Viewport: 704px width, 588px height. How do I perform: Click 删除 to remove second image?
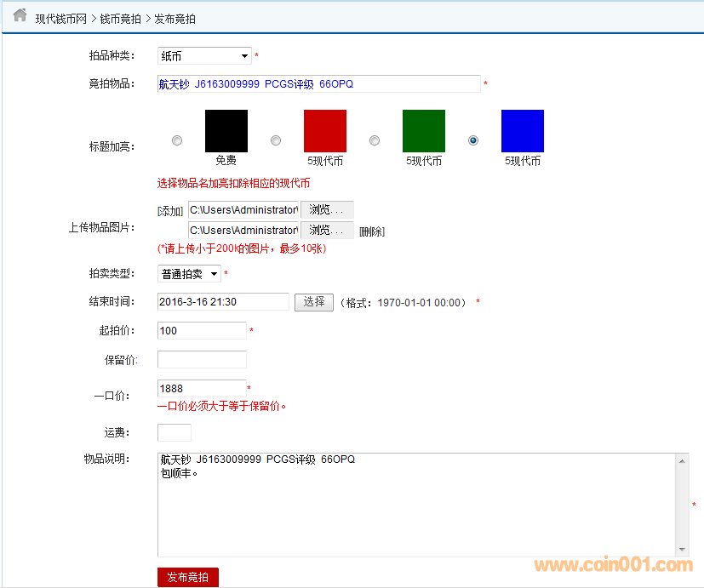(371, 231)
